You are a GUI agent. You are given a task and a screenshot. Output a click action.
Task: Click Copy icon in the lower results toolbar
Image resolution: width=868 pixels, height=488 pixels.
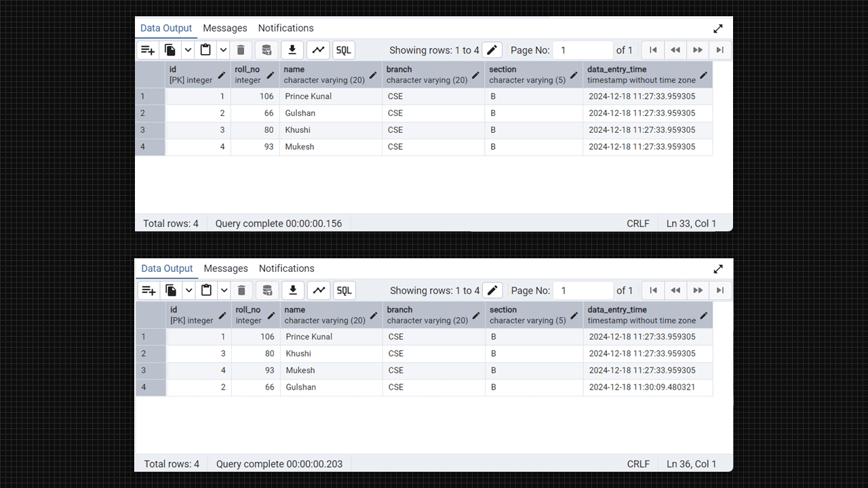click(x=171, y=291)
